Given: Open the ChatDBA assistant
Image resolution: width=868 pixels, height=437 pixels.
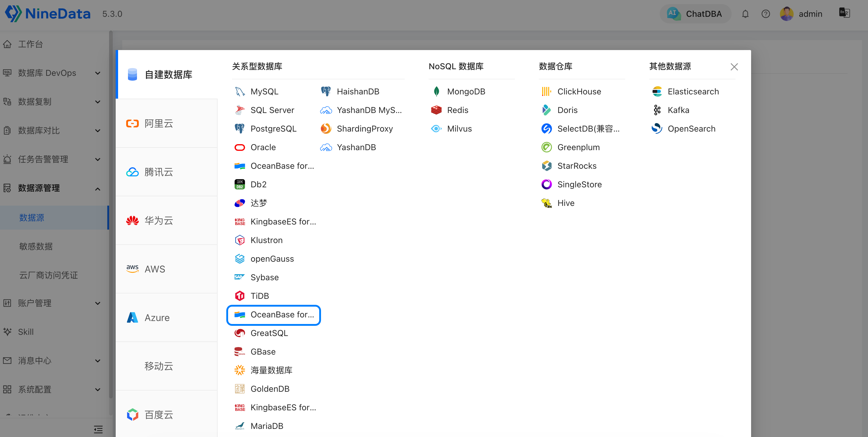Looking at the screenshot, I should pos(695,14).
